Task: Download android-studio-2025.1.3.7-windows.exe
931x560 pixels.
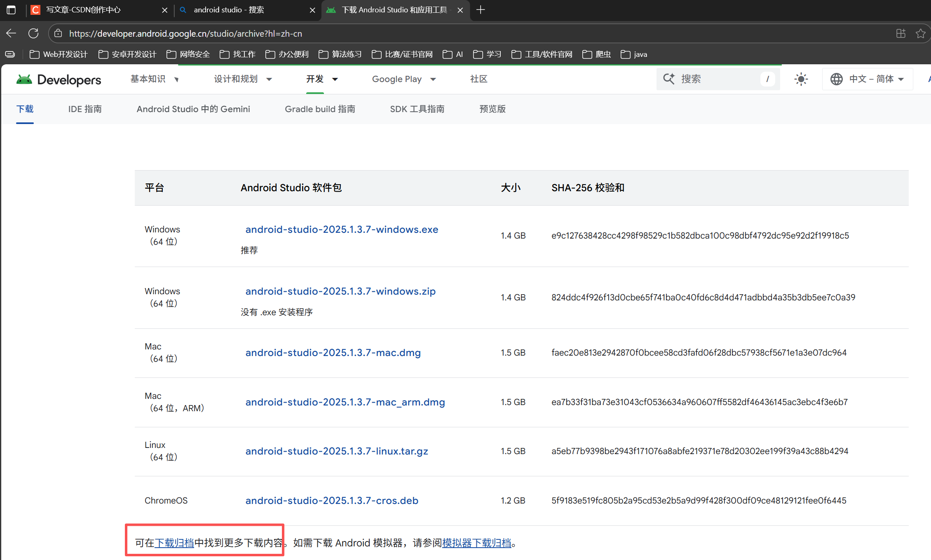Action: pos(342,230)
